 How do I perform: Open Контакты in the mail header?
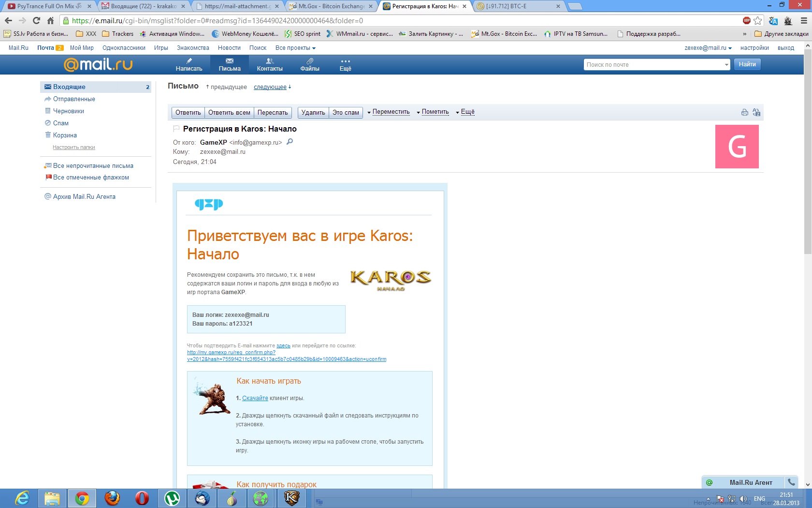point(270,64)
